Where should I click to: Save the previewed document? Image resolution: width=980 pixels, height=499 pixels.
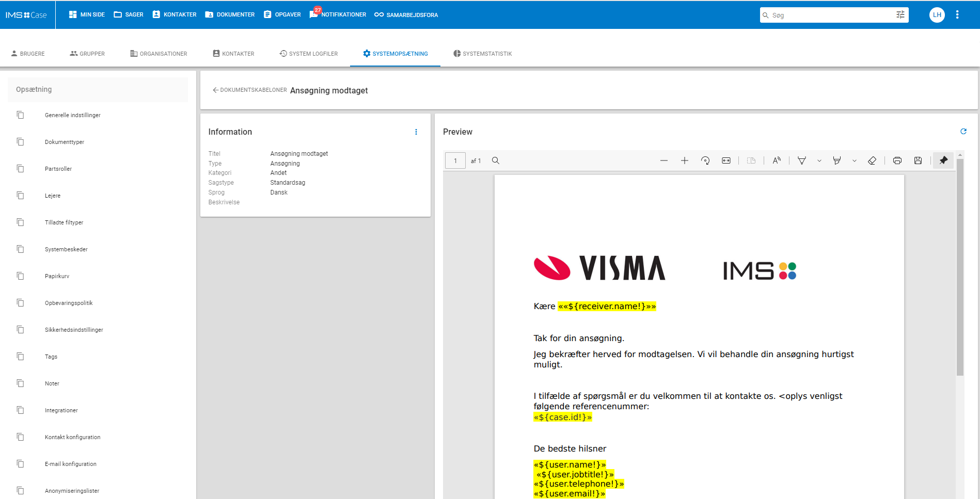(x=918, y=160)
